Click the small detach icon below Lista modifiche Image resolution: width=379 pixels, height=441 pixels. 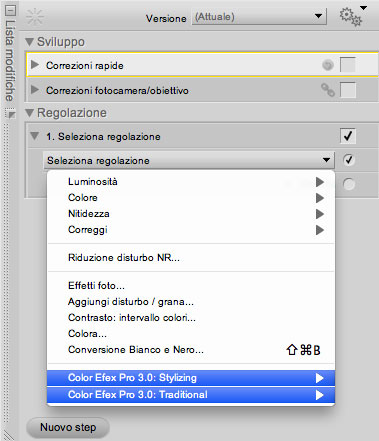point(10,114)
